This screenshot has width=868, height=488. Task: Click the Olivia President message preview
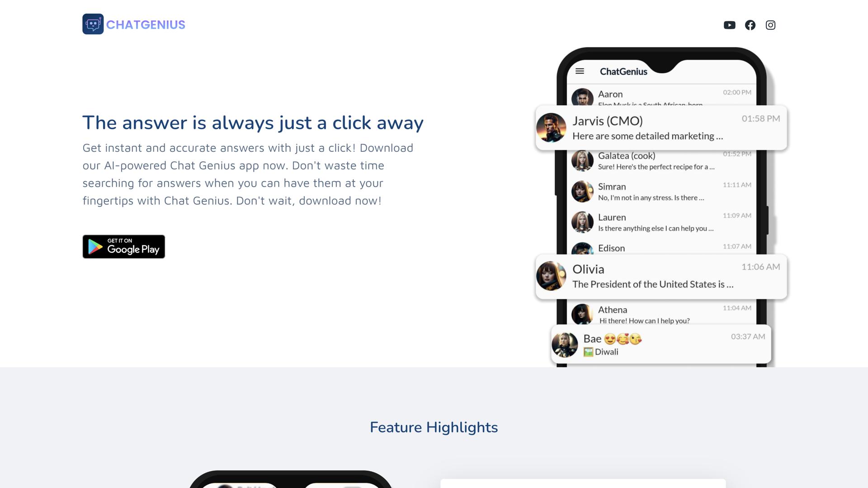point(653,284)
